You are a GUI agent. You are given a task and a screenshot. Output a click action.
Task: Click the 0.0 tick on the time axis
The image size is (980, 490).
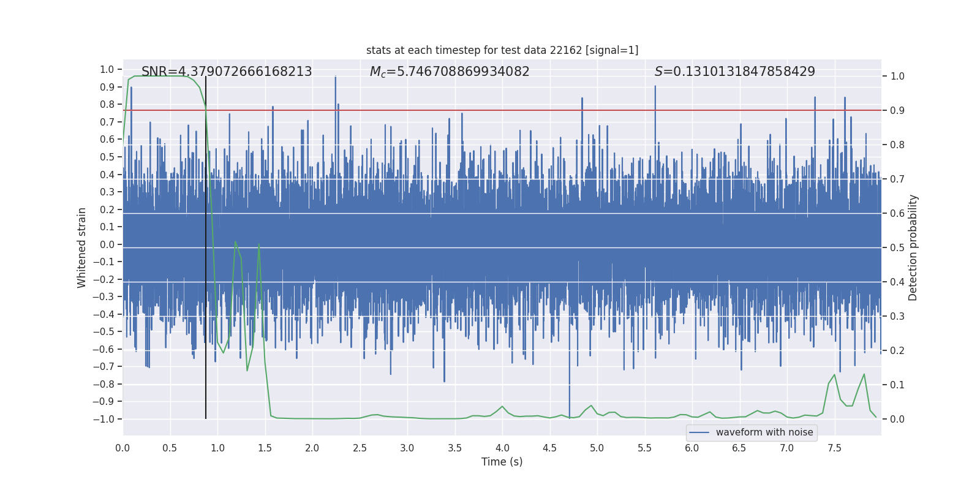point(123,448)
